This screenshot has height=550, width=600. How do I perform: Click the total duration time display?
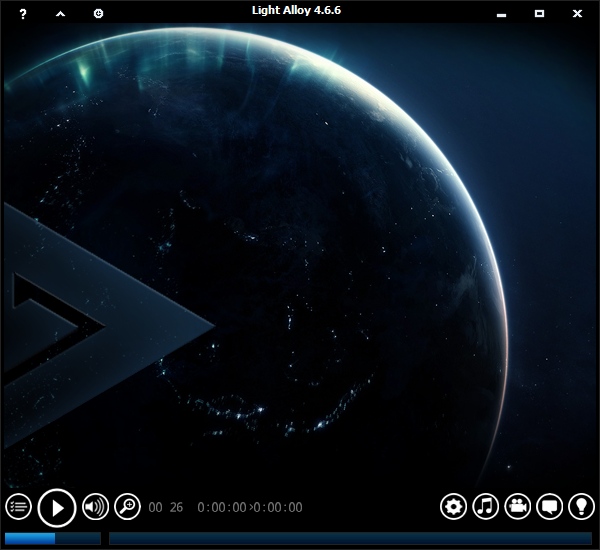(279, 508)
